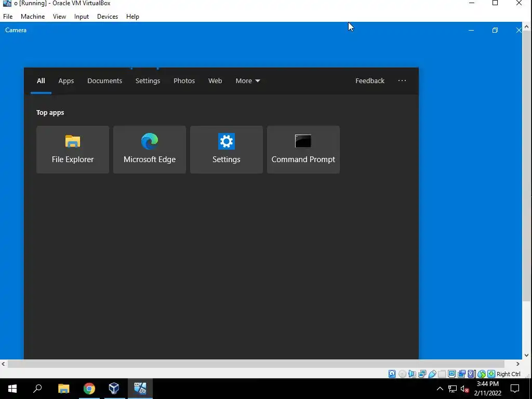Open File Explorer from Top apps
The height and width of the screenshot is (399, 532).
tap(73, 150)
